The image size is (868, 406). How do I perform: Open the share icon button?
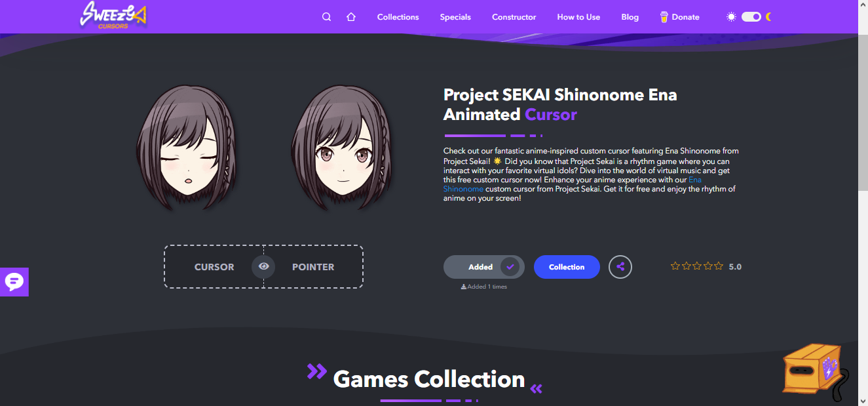(x=620, y=267)
